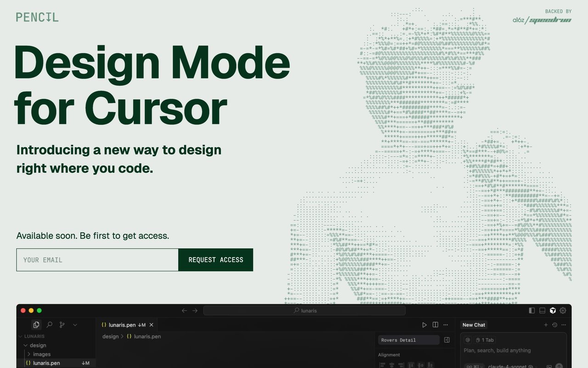Click the @ mention context icon in chat
This screenshot has height=368, width=588.
pos(468,340)
